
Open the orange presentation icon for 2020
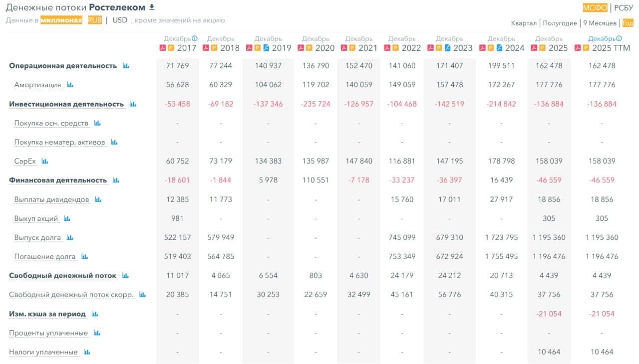click(x=308, y=48)
